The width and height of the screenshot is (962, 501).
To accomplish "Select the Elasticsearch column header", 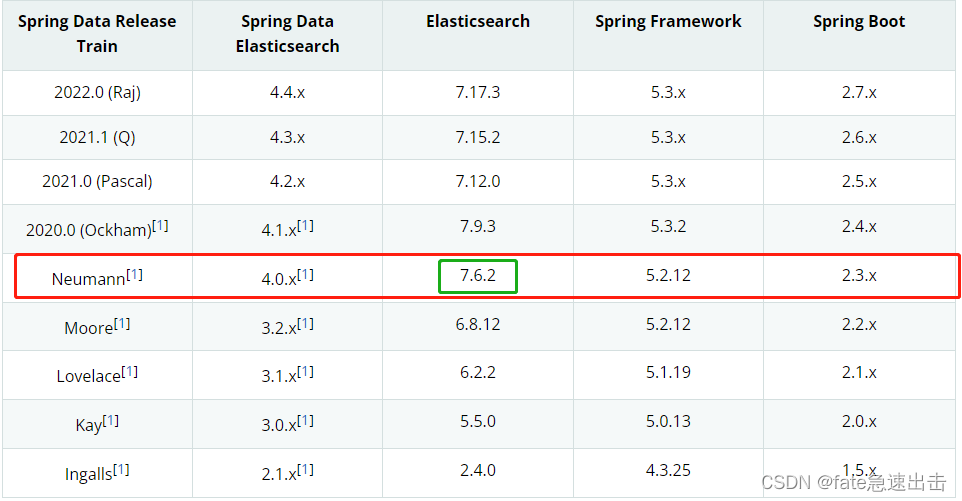I will [x=478, y=21].
